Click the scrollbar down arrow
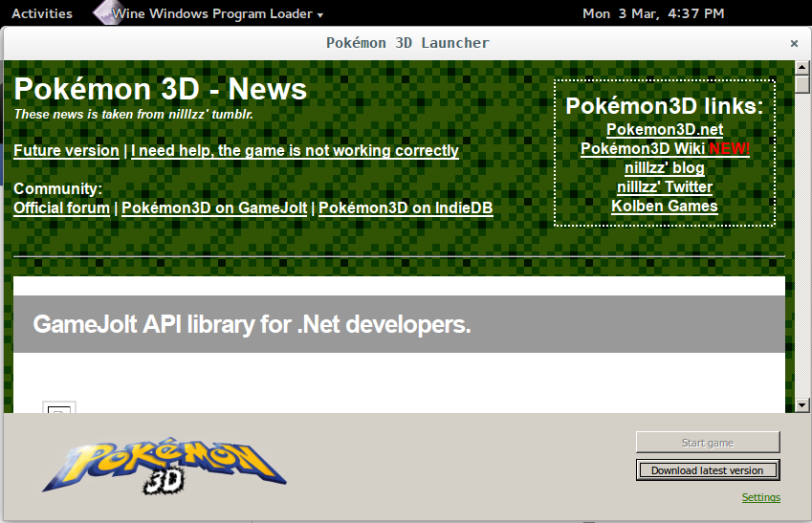Image resolution: width=812 pixels, height=523 pixels. pyautogui.click(x=801, y=405)
